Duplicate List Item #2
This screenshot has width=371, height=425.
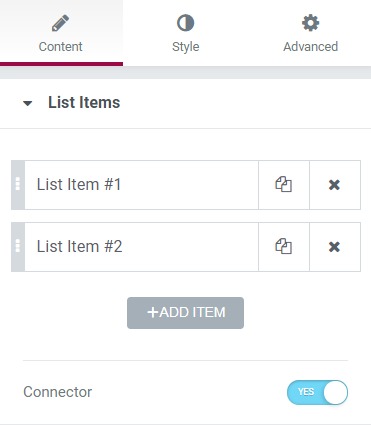tap(284, 247)
